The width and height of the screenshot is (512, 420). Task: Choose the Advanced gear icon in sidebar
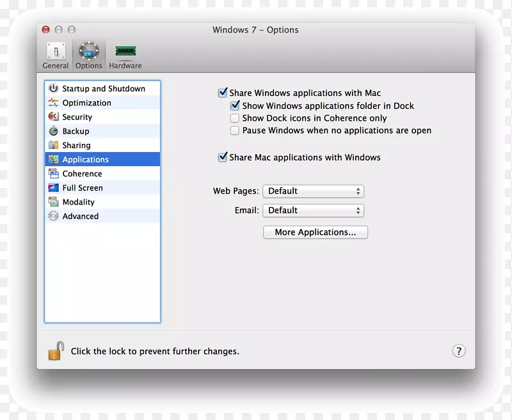pos(53,216)
